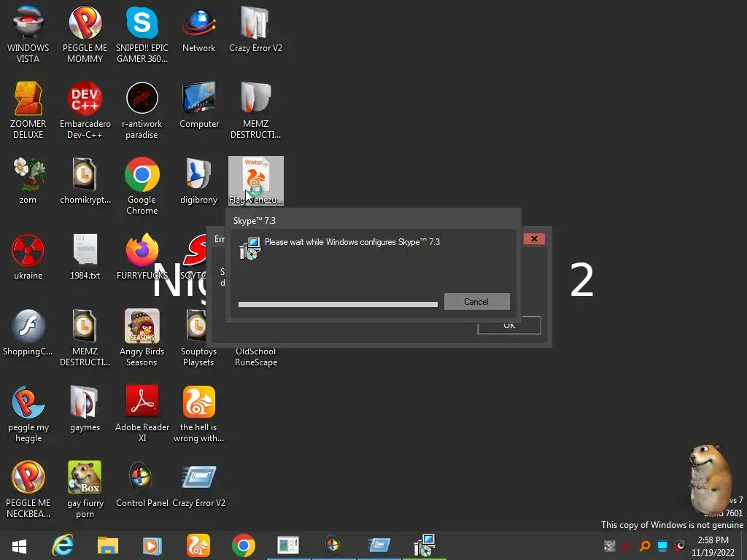Select the MEMZ DESTRUCTI... folder icon
The width and height of the screenshot is (747, 560).
255,110
